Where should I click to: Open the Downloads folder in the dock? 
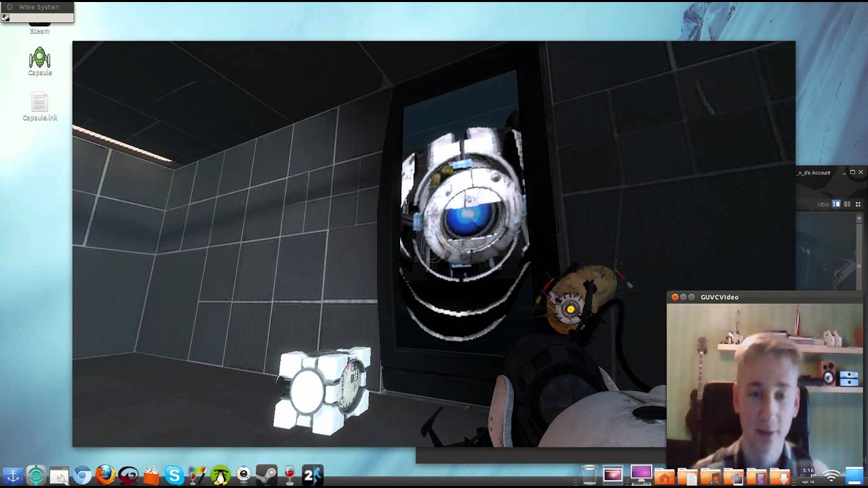tap(780, 476)
